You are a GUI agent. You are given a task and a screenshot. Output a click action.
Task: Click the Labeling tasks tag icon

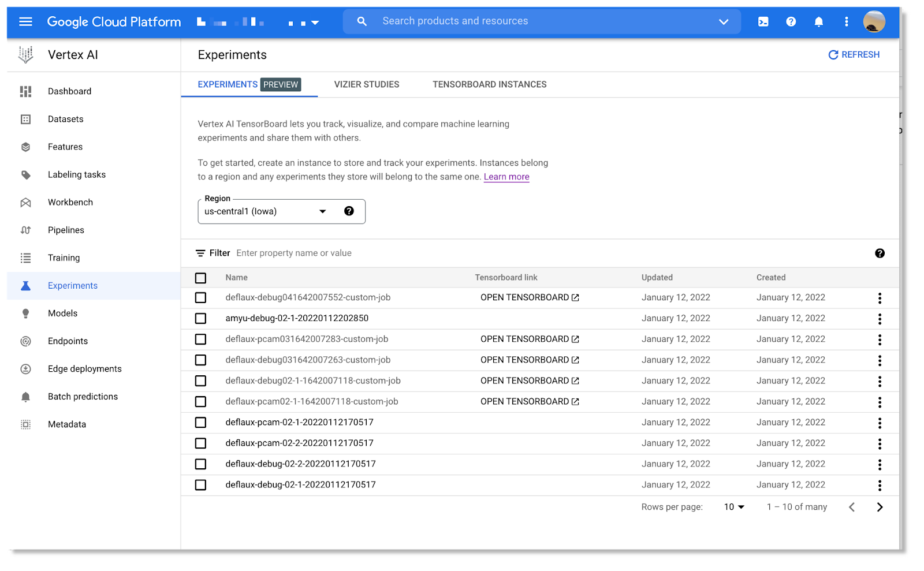point(25,174)
